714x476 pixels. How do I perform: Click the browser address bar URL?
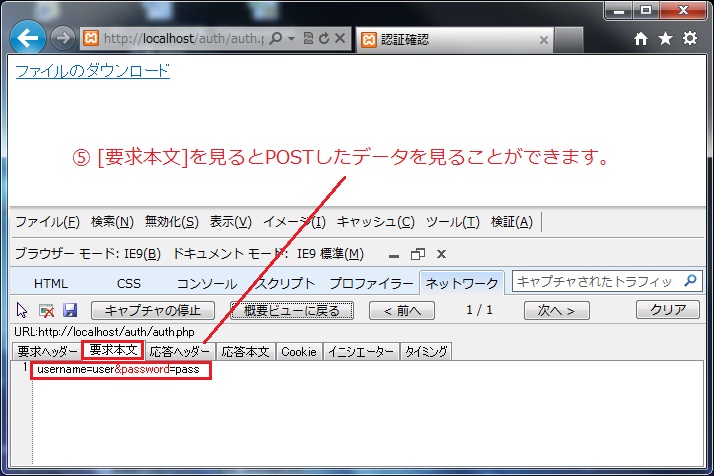click(183, 38)
